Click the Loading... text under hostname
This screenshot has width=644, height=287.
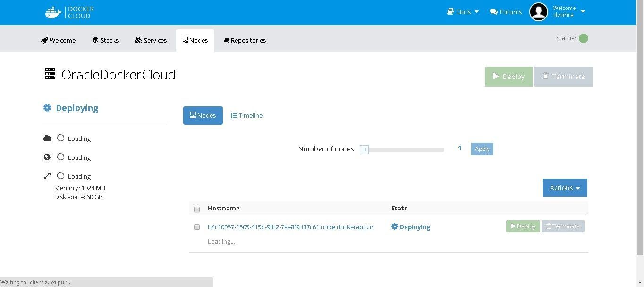pyautogui.click(x=221, y=241)
